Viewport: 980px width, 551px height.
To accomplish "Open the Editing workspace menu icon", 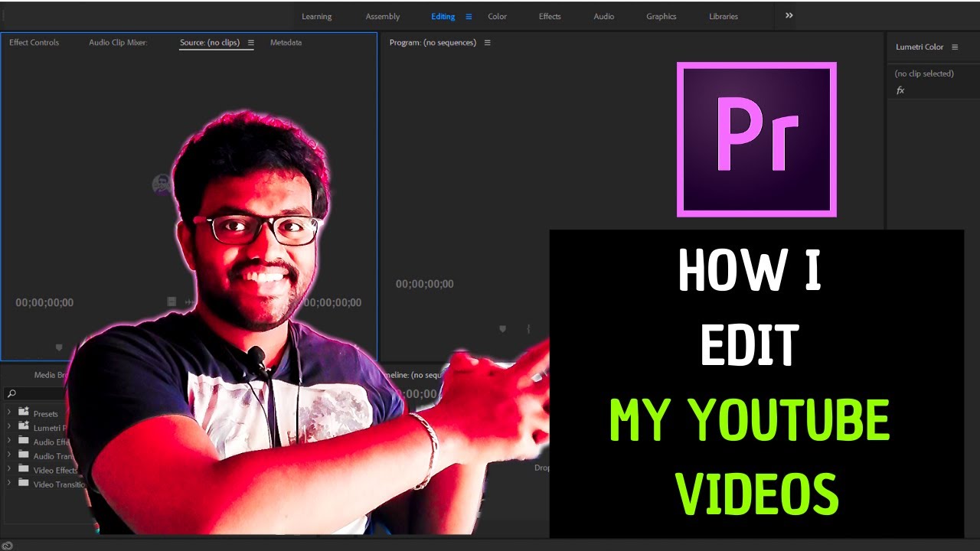I will coord(469,16).
